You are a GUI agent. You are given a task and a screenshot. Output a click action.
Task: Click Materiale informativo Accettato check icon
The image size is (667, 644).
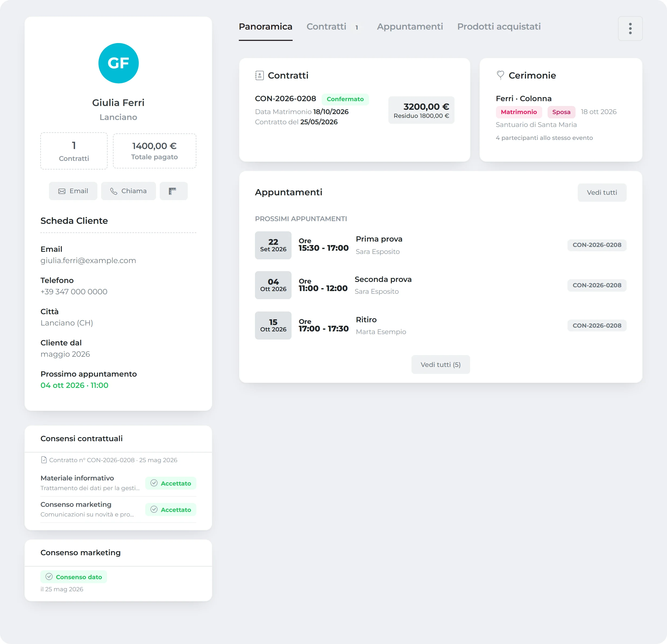154,483
